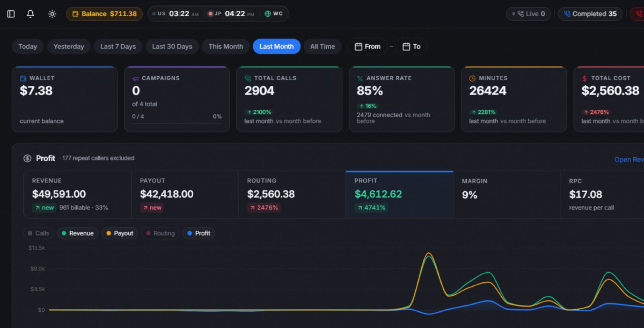Screen dimensions: 644x328
Task: Select the Today date range
Action: [27, 47]
